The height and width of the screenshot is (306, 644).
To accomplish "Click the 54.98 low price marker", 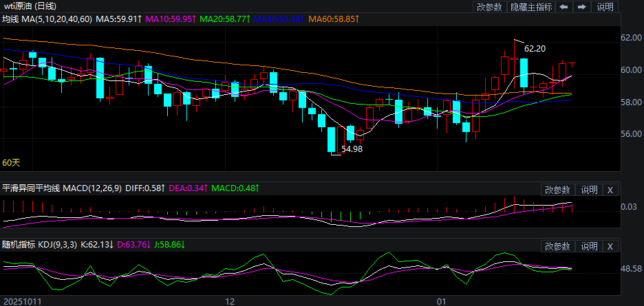I will point(352,149).
